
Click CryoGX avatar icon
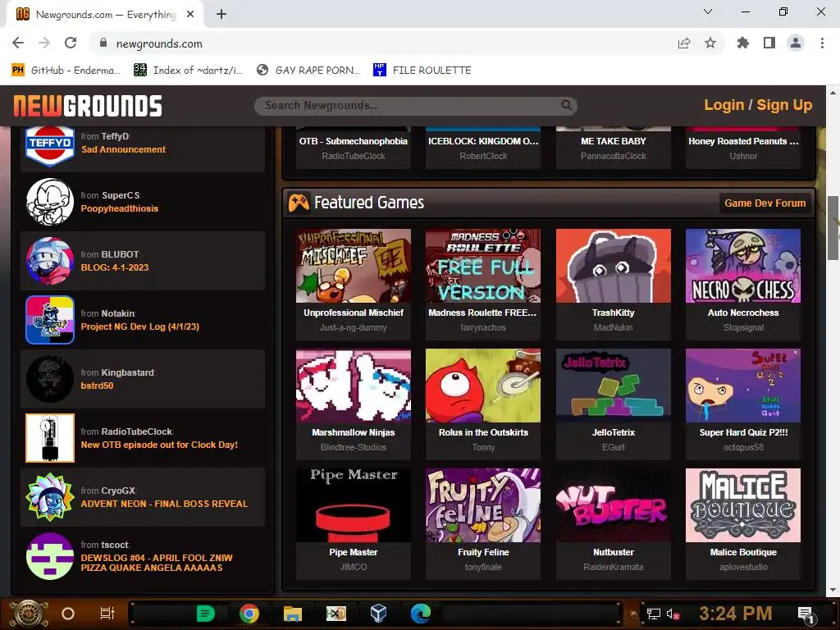pos(50,497)
